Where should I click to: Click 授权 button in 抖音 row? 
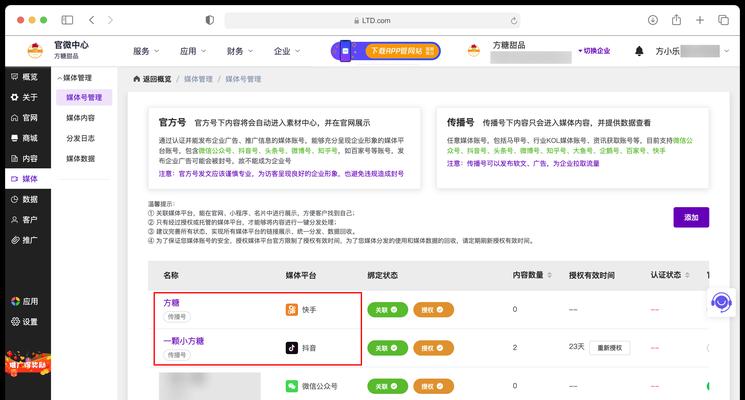[433, 348]
